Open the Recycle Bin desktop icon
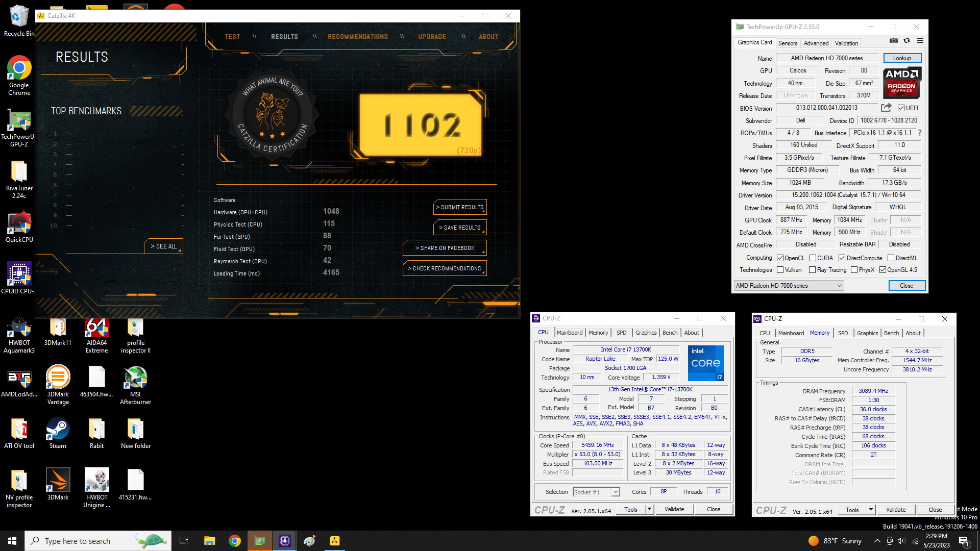The image size is (980, 551). pos(19,20)
